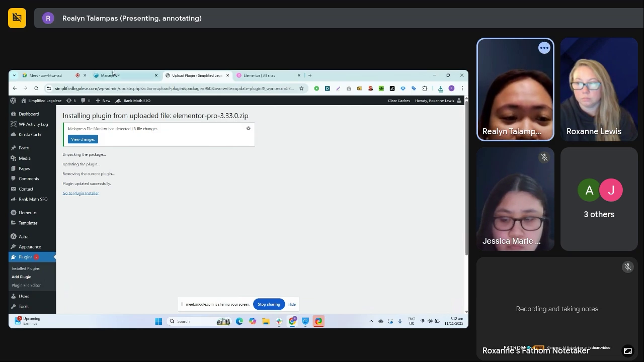Expand the tab search dropdown arrow

pos(14,75)
